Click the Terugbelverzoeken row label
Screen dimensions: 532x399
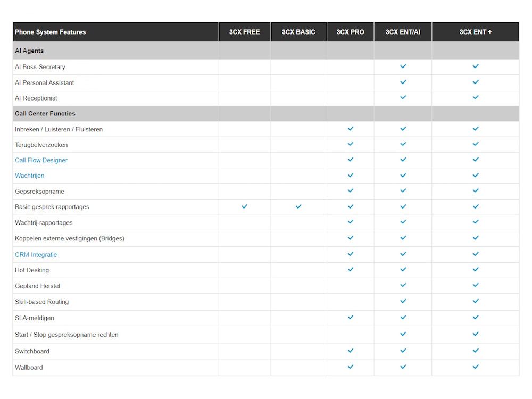41,145
